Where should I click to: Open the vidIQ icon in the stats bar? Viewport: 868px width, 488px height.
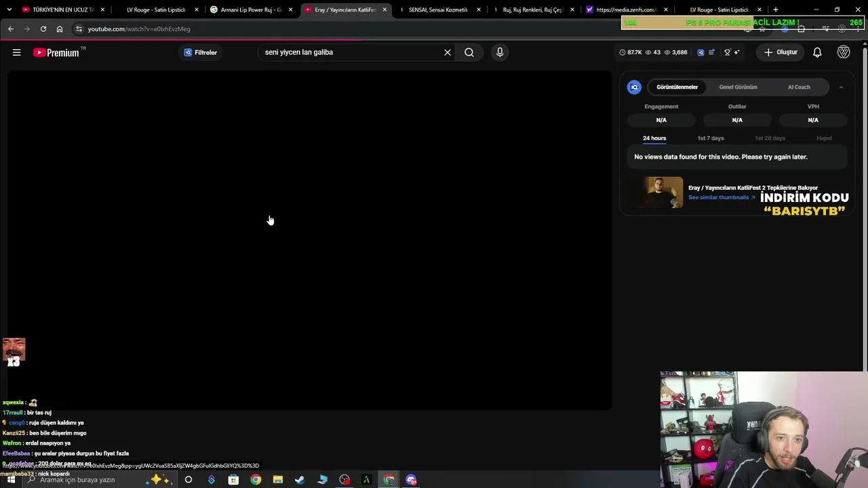(701, 52)
